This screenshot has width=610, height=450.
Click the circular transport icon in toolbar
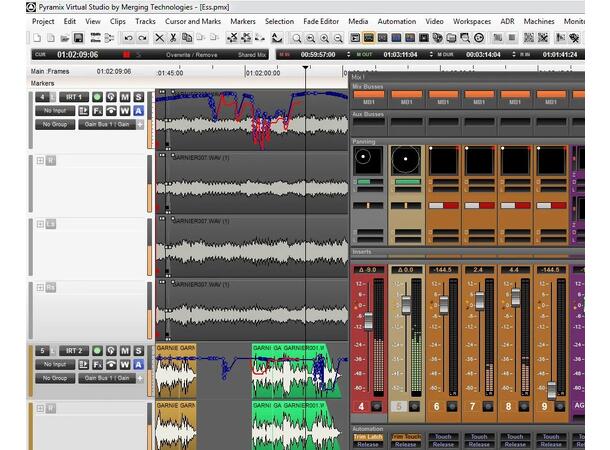tap(479, 38)
